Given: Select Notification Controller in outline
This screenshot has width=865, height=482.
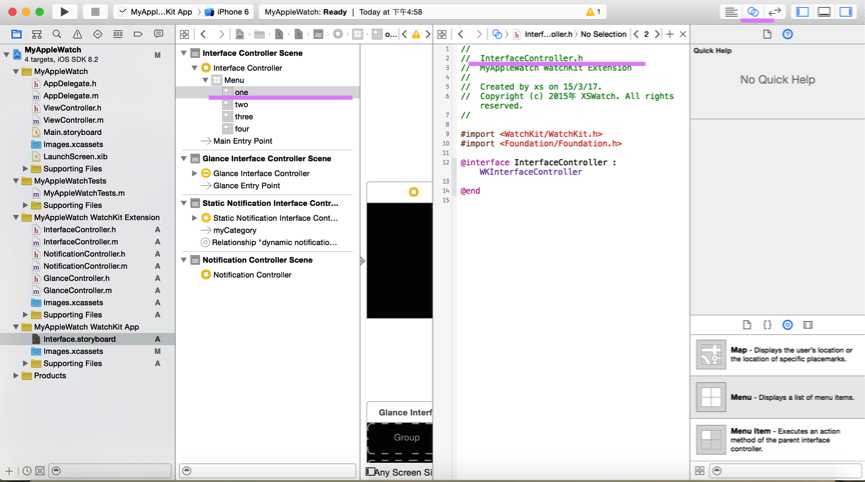Looking at the screenshot, I should coord(252,275).
